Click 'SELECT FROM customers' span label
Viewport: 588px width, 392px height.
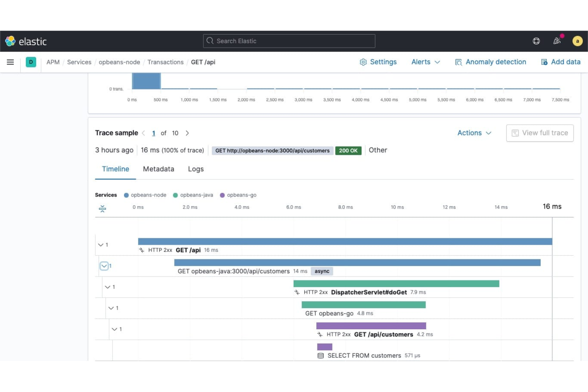pos(364,356)
